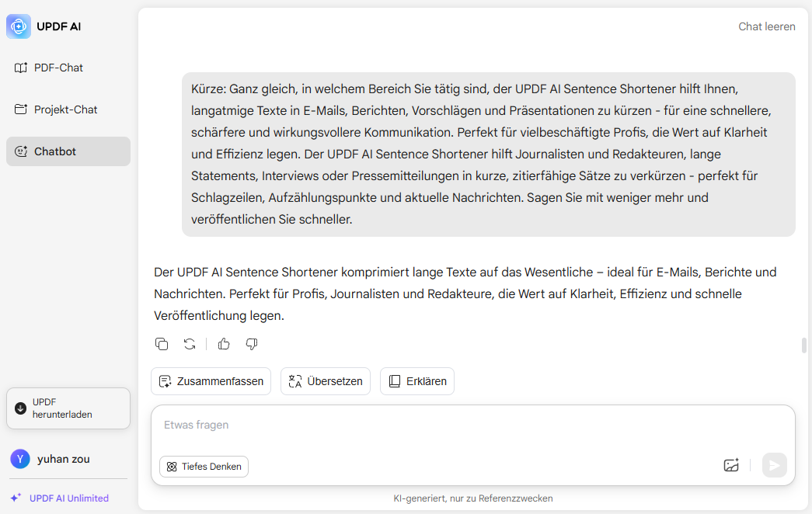Copy the AI response with copy icon
Image resolution: width=812 pixels, height=514 pixels.
162,344
